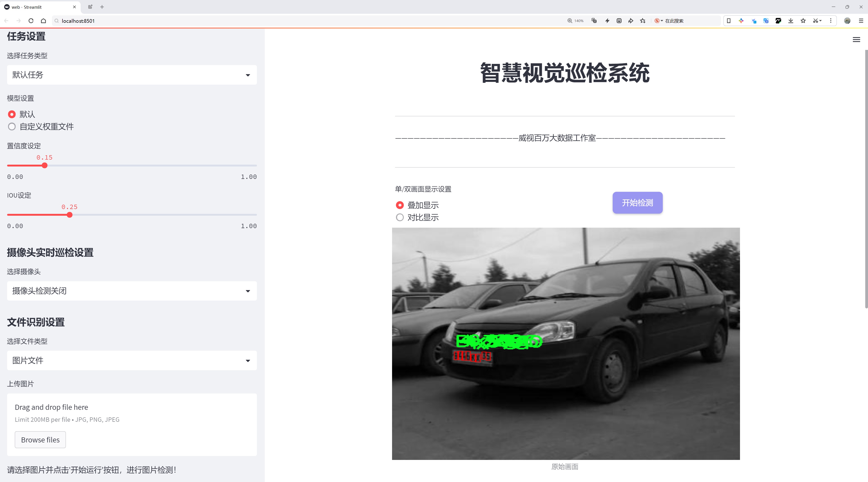Expand the 摄像头检测关闭 camera dropdown
This screenshot has width=868, height=482.
[x=132, y=291]
